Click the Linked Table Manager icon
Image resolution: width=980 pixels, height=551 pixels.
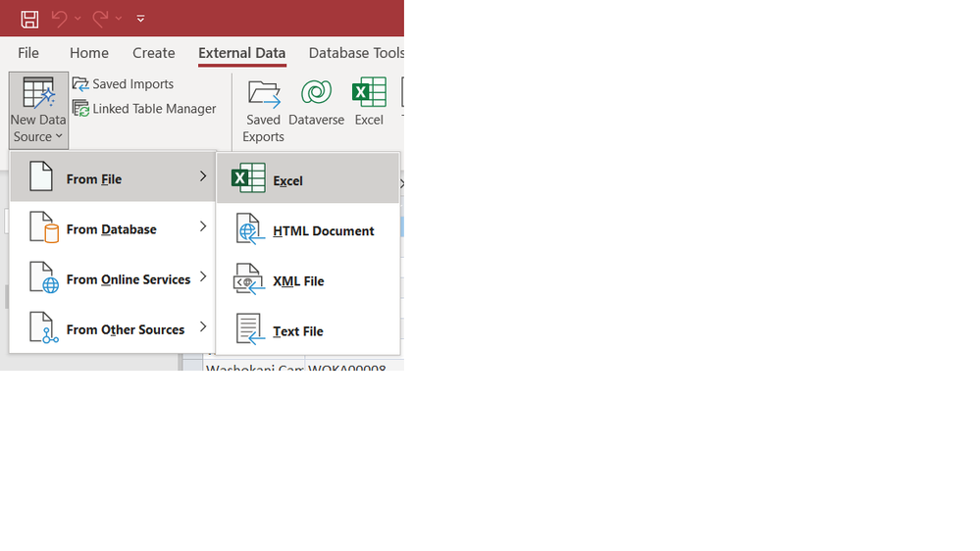click(80, 109)
